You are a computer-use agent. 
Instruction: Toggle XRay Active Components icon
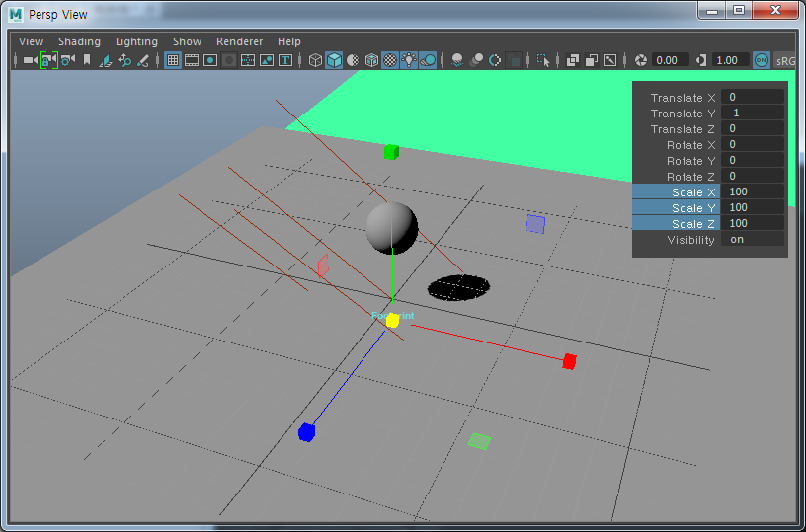click(x=592, y=60)
